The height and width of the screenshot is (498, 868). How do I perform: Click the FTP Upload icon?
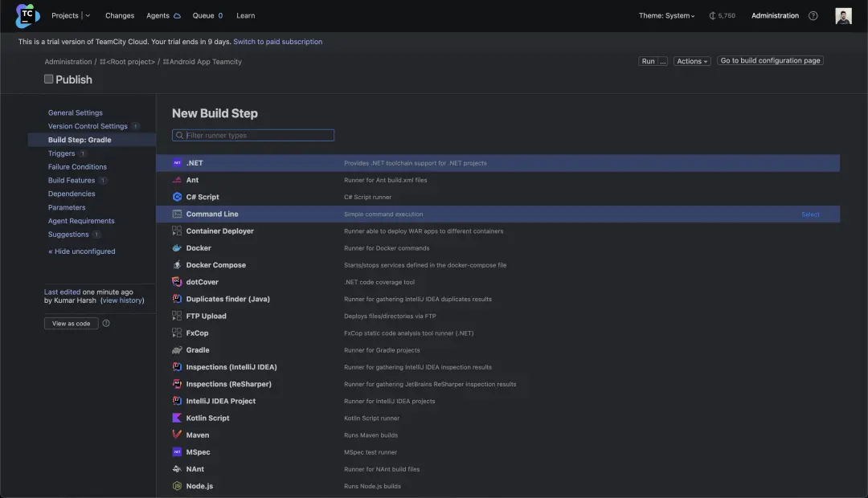tap(177, 316)
